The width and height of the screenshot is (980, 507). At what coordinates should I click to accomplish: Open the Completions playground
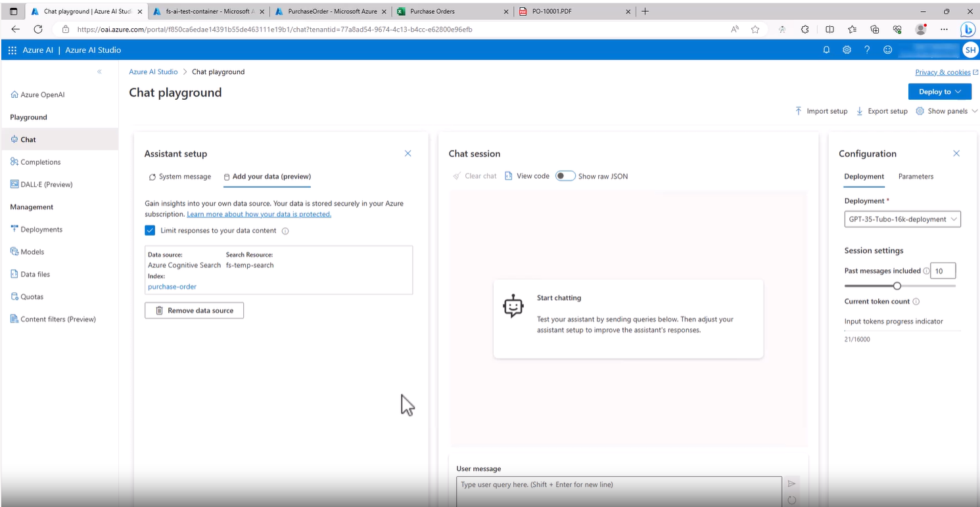[40, 162]
